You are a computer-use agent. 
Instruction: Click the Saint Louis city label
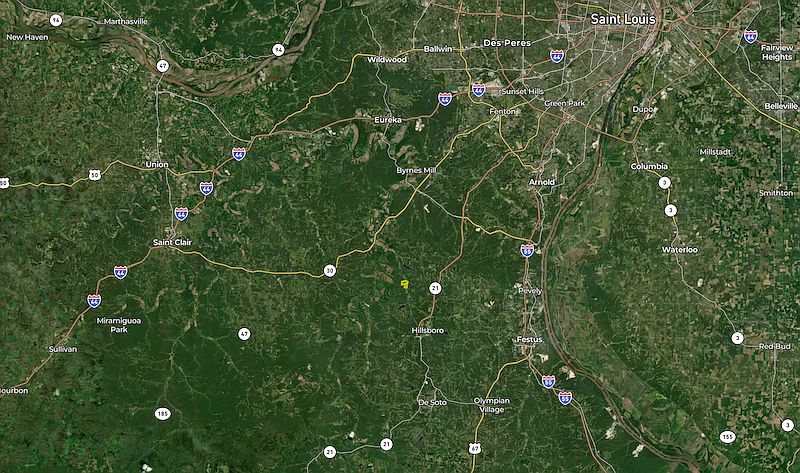pos(623,19)
